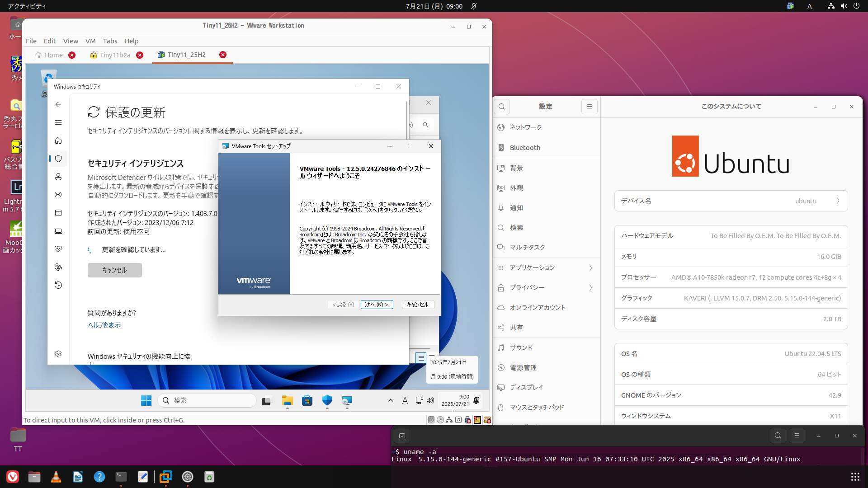Click the back arrow in Windows Security

click(x=58, y=104)
